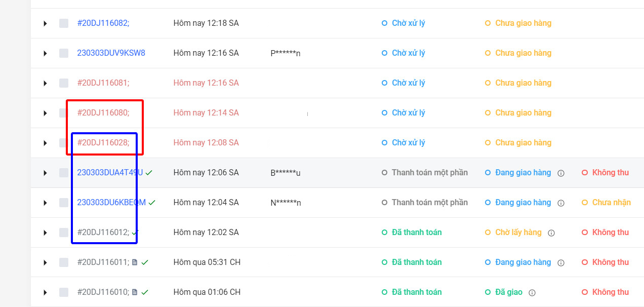Open order link 230303DUV9KSW8
This screenshot has width=644, height=307.
(x=111, y=53)
